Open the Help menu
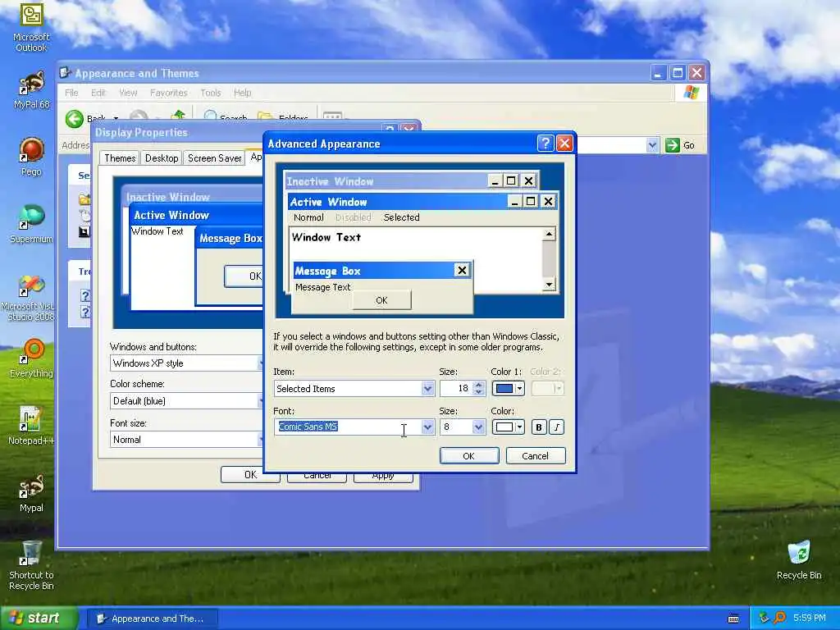 (x=242, y=93)
